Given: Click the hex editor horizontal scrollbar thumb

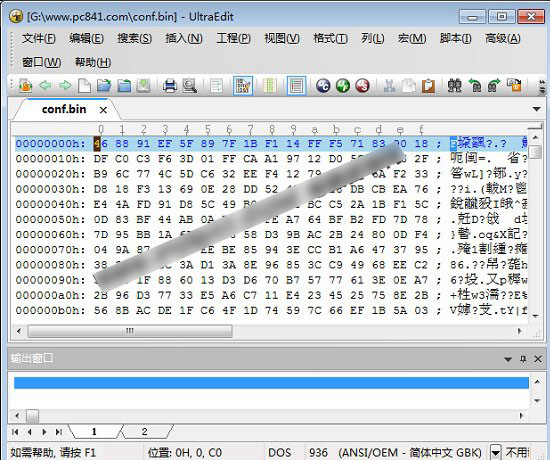Looking at the screenshot, I should pos(130,331).
